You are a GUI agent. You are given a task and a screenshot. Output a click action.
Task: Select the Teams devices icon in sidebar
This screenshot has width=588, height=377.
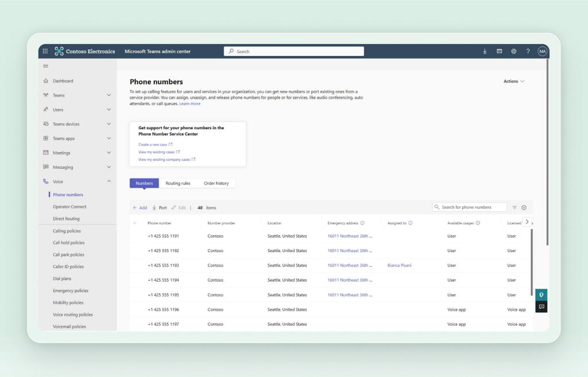pyautogui.click(x=45, y=123)
